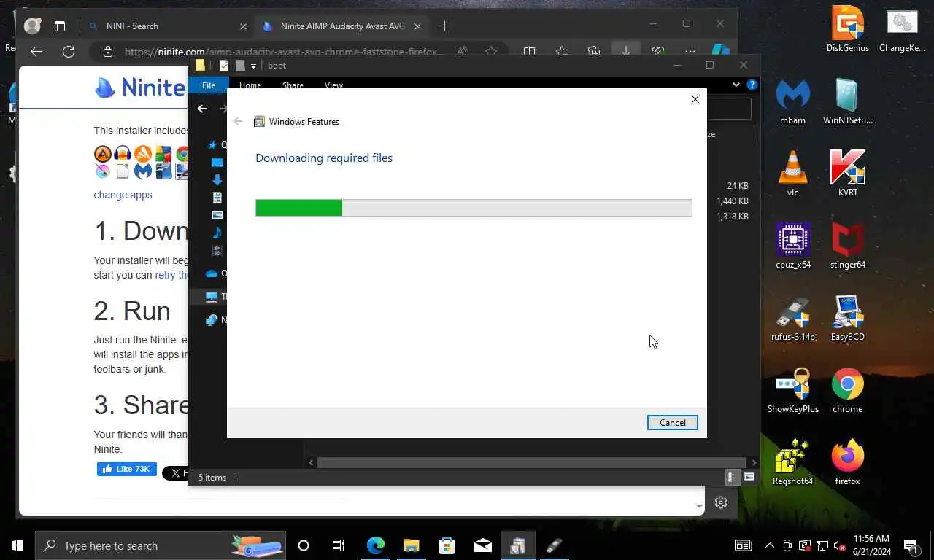934x560 pixels.
Task: Go back in the boot Explorer window
Action: point(202,109)
